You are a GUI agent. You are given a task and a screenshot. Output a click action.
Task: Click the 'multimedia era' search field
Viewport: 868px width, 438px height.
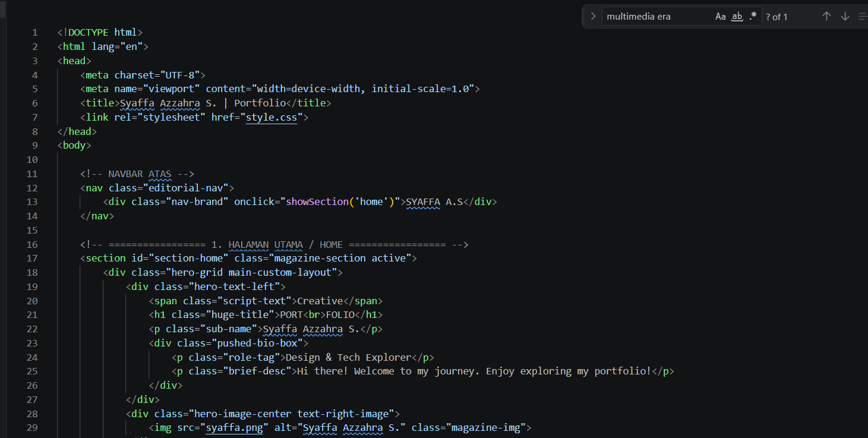pyautogui.click(x=656, y=17)
